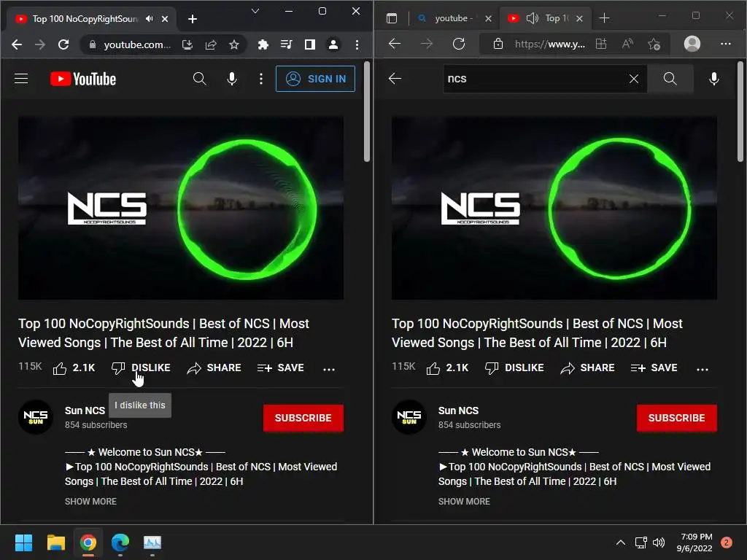Save video to playlist in Chrome window

pos(281,367)
